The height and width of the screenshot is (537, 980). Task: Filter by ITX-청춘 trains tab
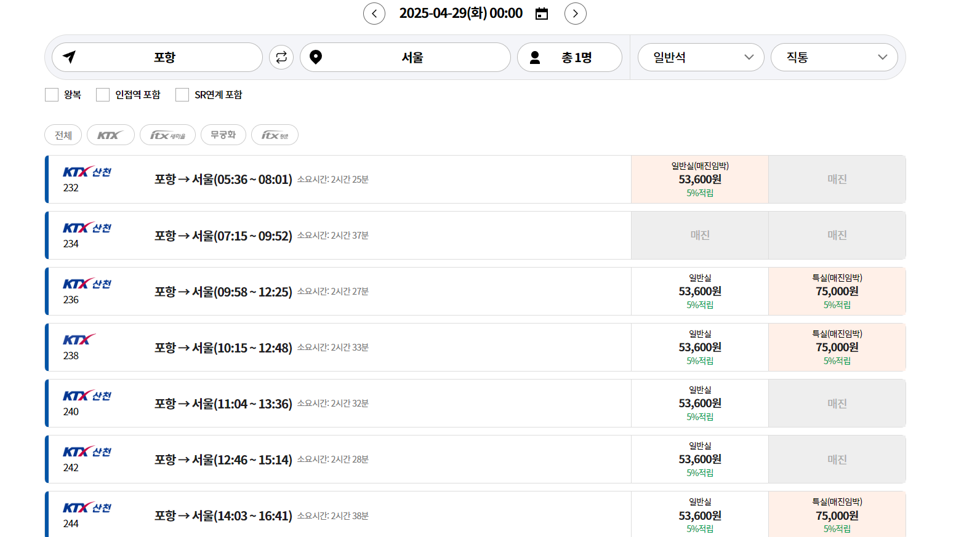pos(275,135)
